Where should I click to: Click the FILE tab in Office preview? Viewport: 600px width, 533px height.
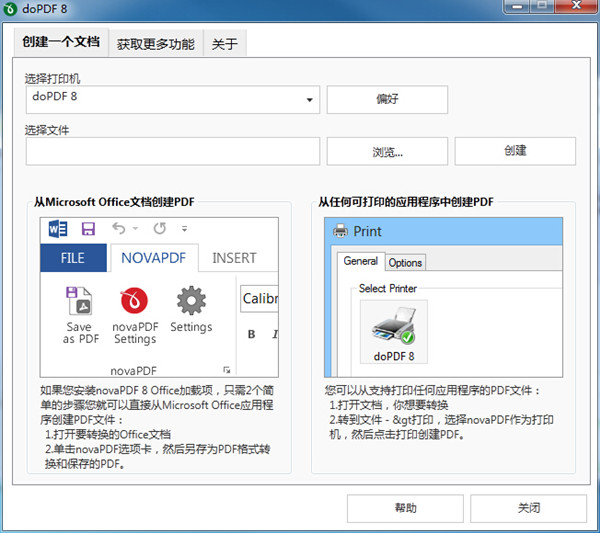pos(73,258)
